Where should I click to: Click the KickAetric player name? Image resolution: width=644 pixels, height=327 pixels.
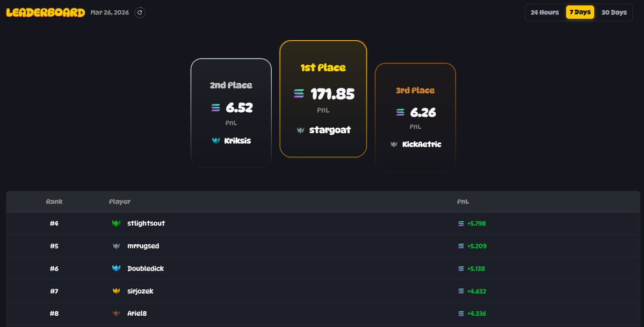click(x=422, y=144)
